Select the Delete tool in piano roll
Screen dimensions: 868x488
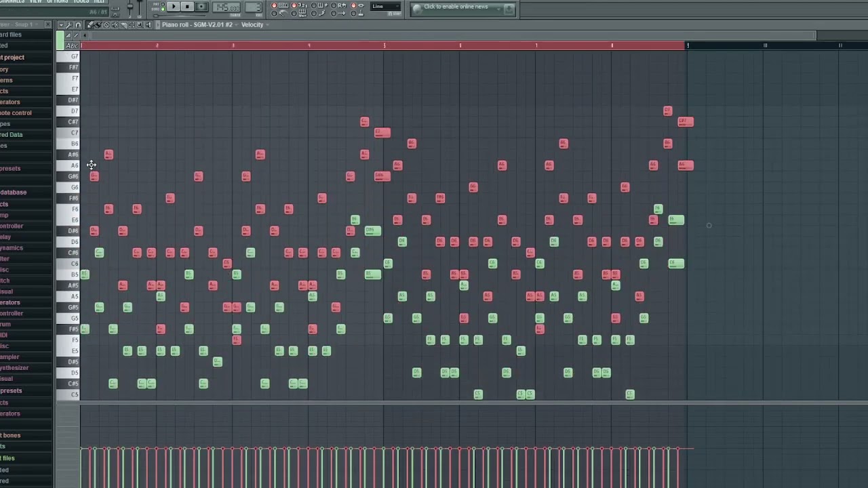(106, 24)
